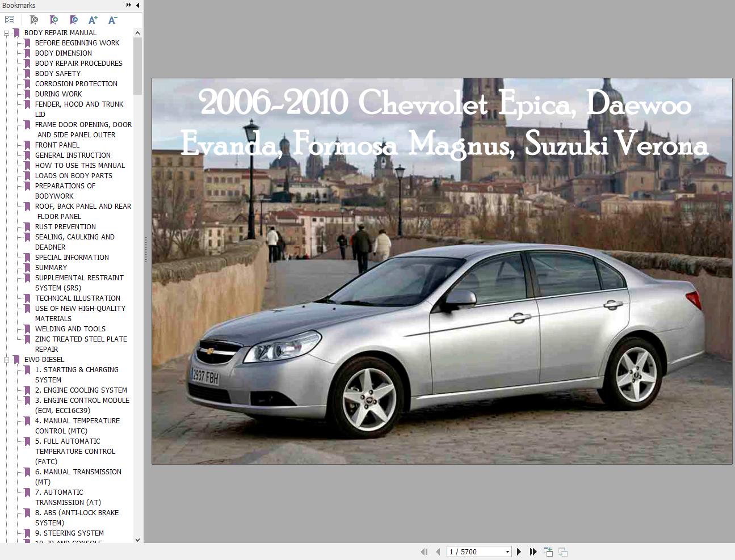
Task: Open ROOF, BACK PANEL AND REAR FLOOR PANEL
Action: (83, 212)
